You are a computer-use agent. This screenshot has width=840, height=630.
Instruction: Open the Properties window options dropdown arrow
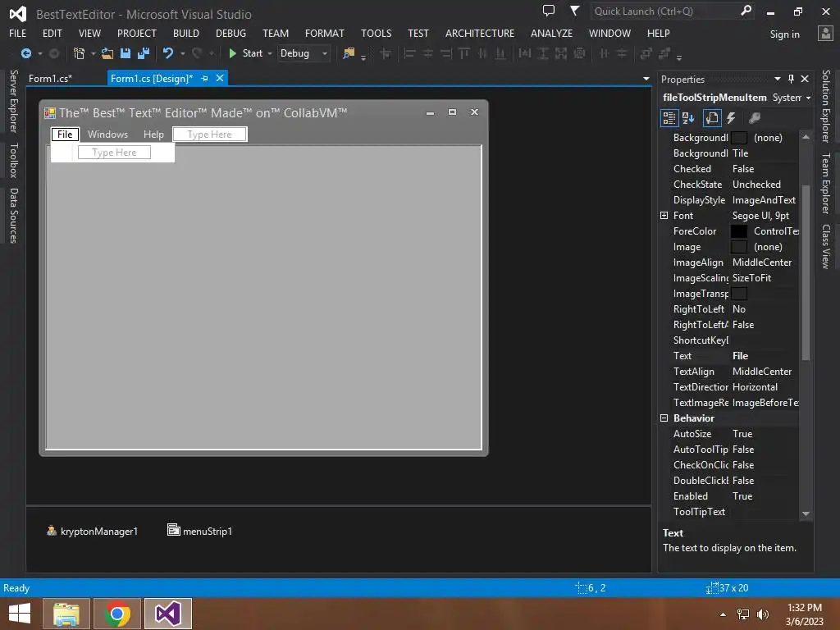(778, 79)
